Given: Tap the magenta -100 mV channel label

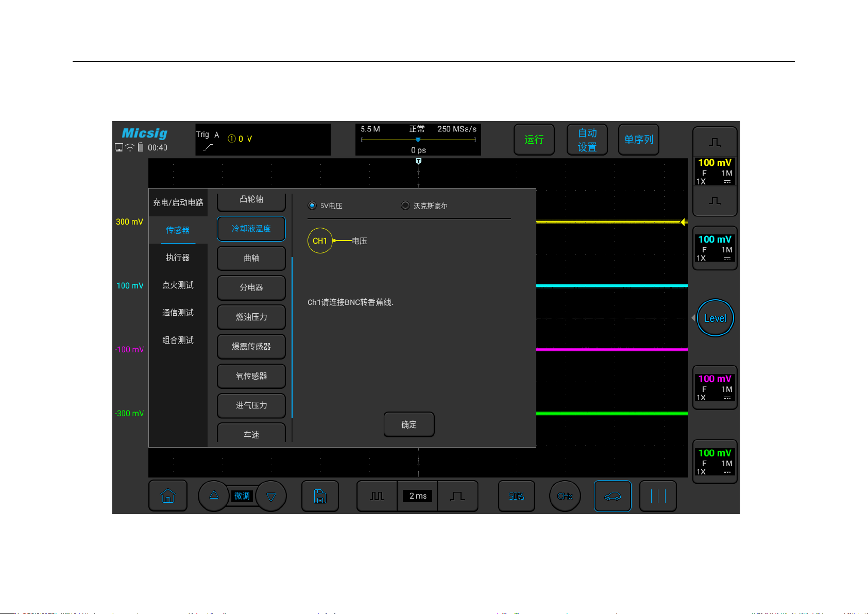Looking at the screenshot, I should click(x=129, y=349).
